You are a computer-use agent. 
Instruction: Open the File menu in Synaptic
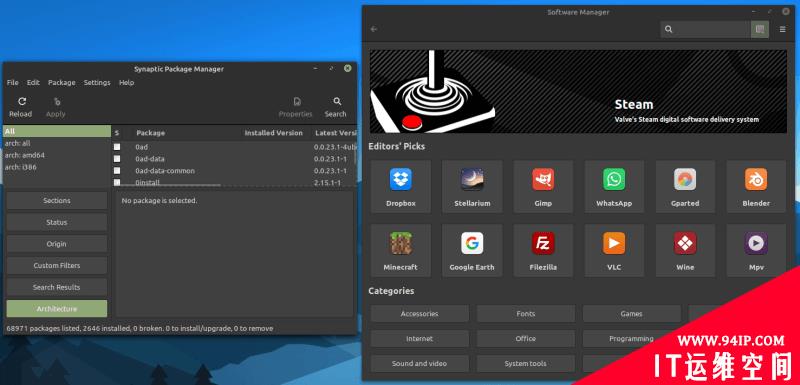click(x=12, y=83)
